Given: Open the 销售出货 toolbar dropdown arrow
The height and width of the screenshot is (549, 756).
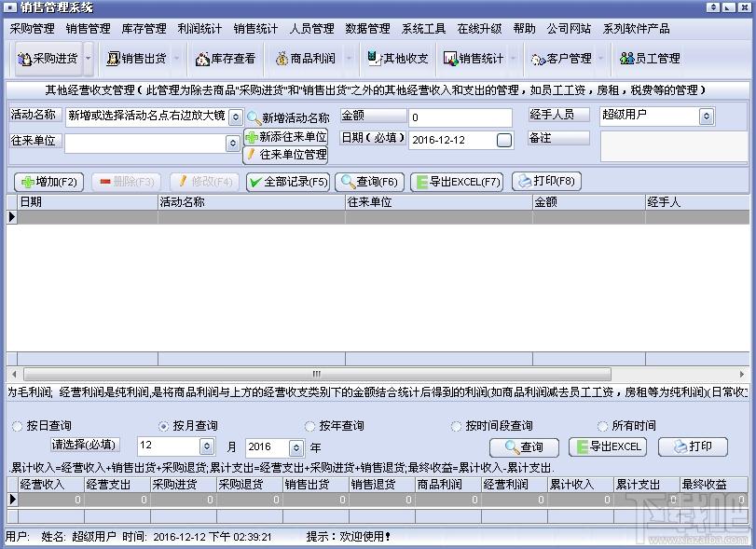Looking at the screenshot, I should (x=176, y=59).
